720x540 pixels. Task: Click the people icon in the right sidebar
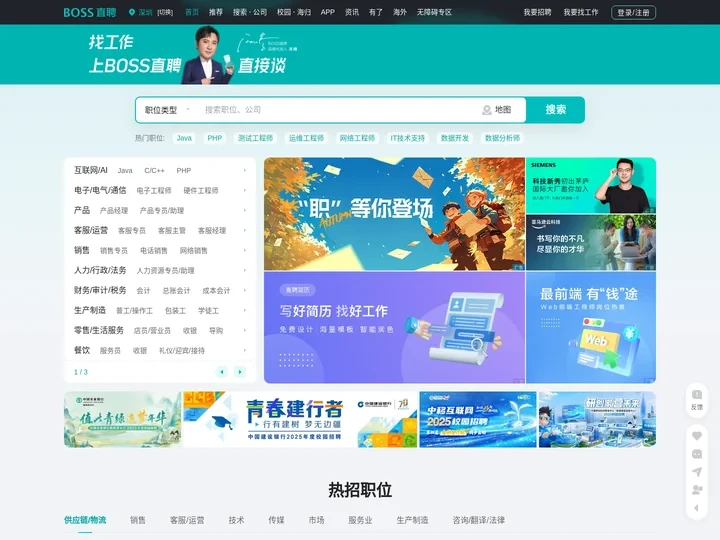(697, 489)
